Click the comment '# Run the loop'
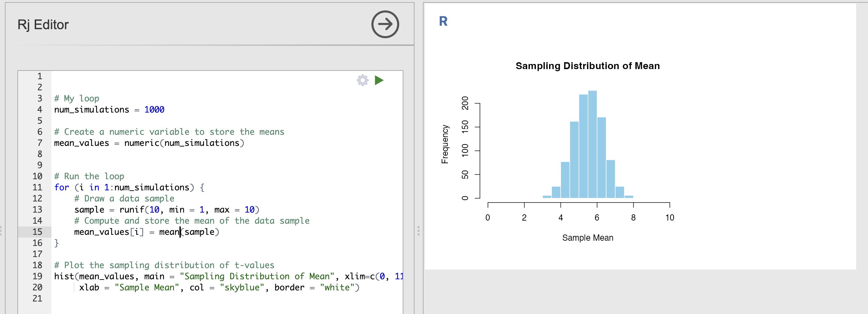This screenshot has height=314, width=868. click(89, 176)
